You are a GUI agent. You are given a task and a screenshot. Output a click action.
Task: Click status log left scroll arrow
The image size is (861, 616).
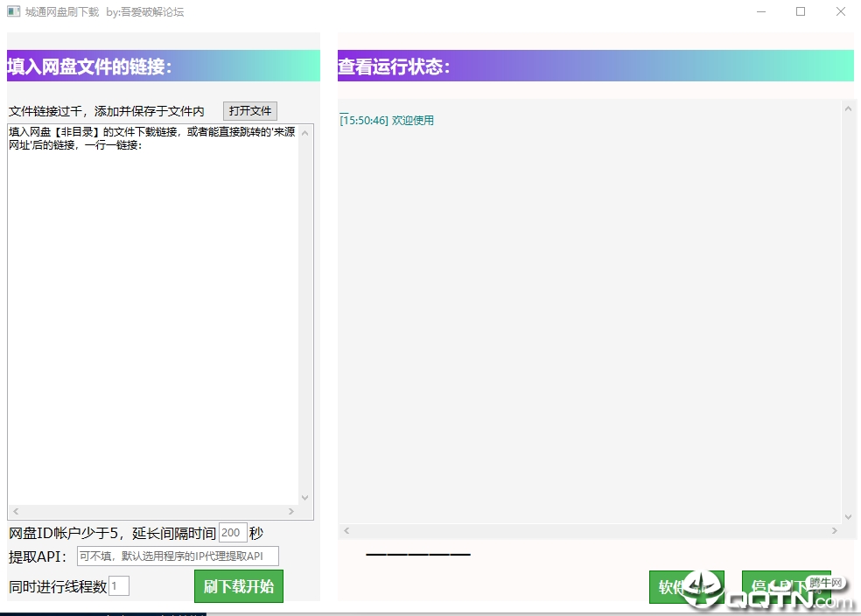[x=346, y=530]
